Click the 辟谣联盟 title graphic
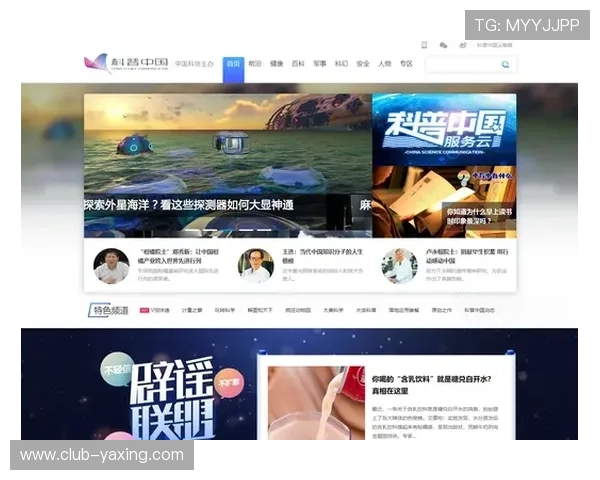 [x=172, y=398]
